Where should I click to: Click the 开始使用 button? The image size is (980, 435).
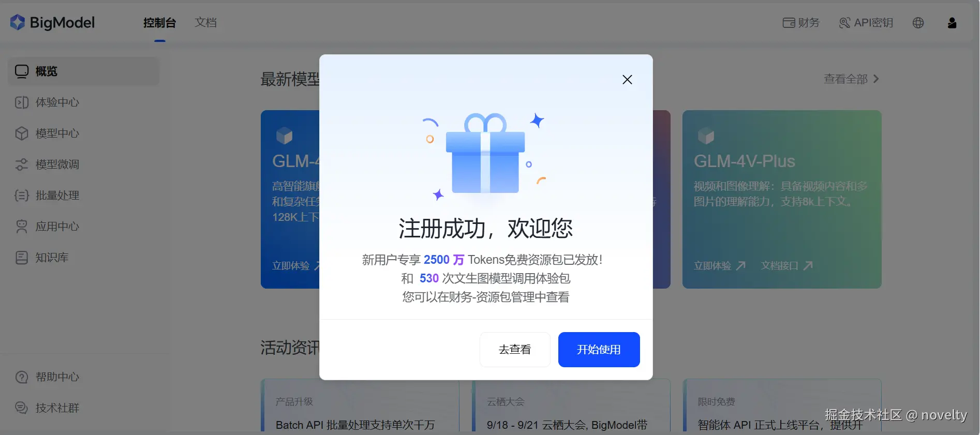(599, 350)
